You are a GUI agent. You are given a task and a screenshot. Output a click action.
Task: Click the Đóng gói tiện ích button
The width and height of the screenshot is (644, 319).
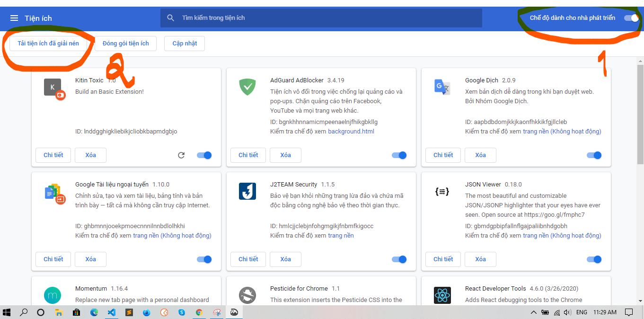126,44
